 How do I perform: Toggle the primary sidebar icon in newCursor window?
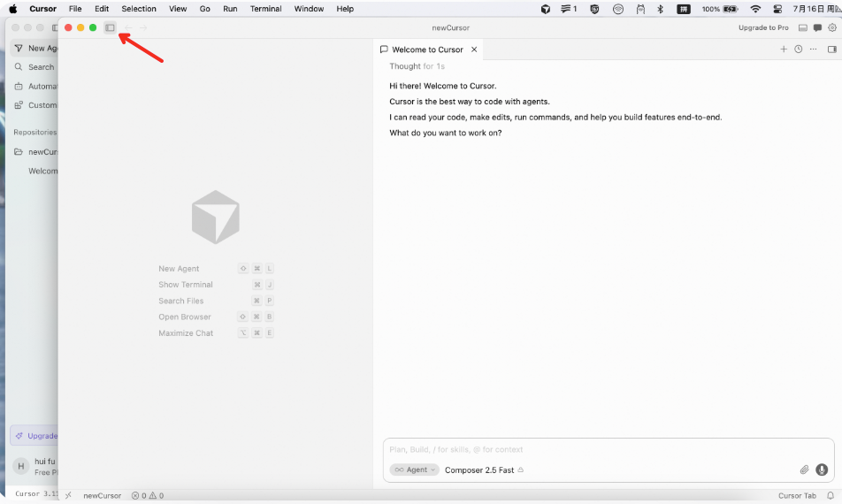(x=110, y=27)
